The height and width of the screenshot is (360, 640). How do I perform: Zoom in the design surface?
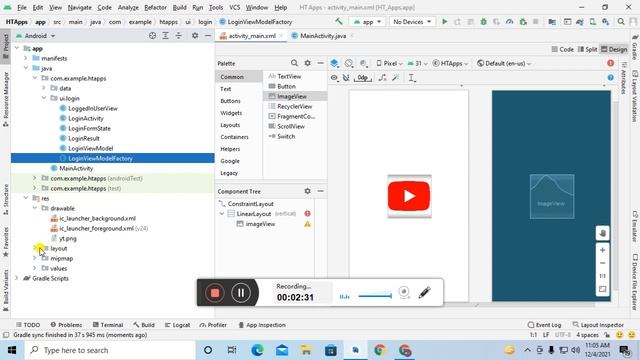point(602,250)
